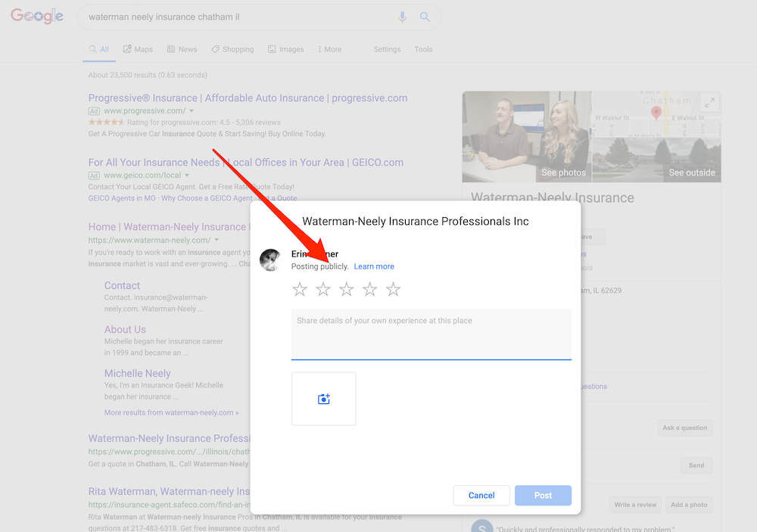This screenshot has width=757, height=532.
Task: Switch to the News tab
Action: 182,49
